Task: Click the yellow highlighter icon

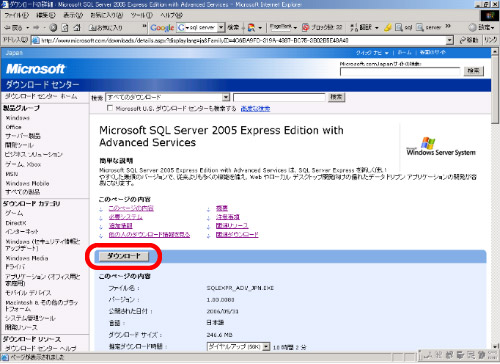Action: coord(388,27)
